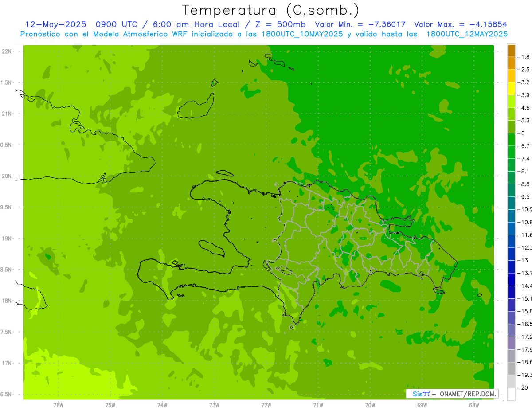Click the 71W longitude label

pos(318,405)
